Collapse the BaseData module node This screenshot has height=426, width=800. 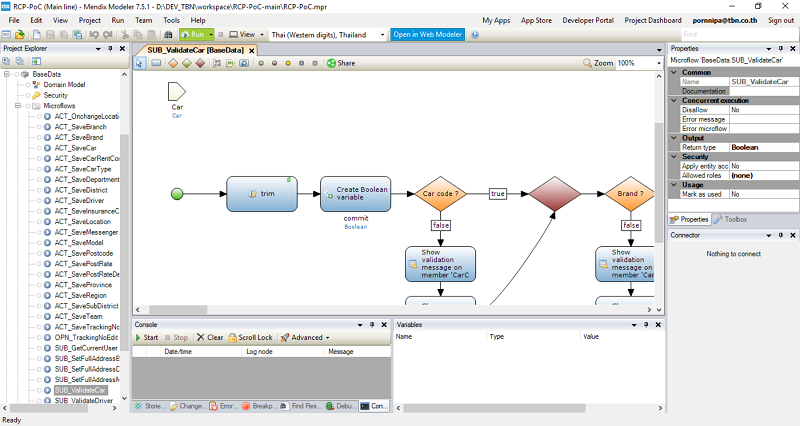pos(7,74)
